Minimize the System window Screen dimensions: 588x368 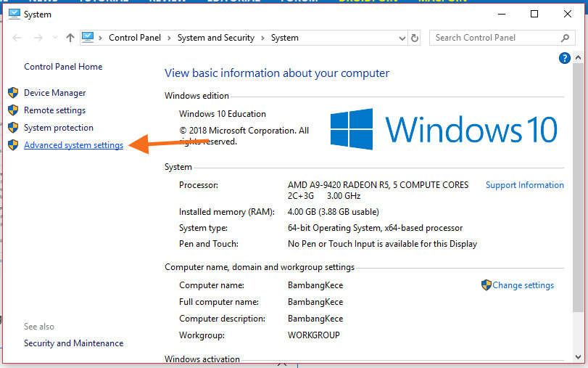click(502, 15)
